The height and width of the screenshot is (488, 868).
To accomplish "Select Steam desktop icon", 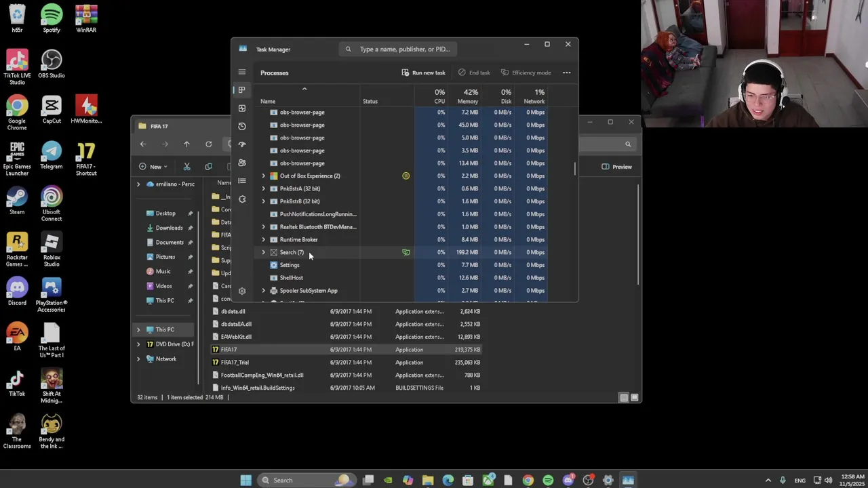I will click(x=17, y=201).
